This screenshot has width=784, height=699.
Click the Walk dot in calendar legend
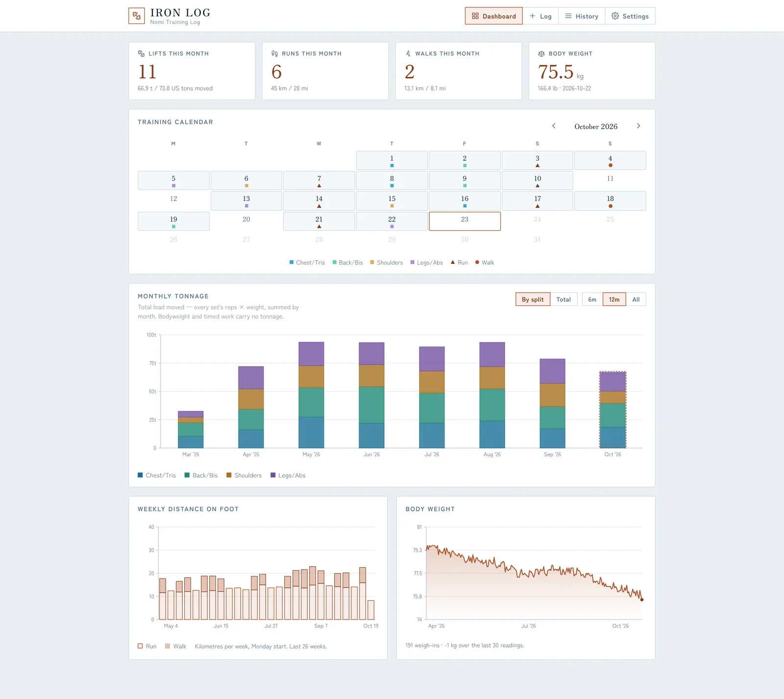tap(477, 262)
